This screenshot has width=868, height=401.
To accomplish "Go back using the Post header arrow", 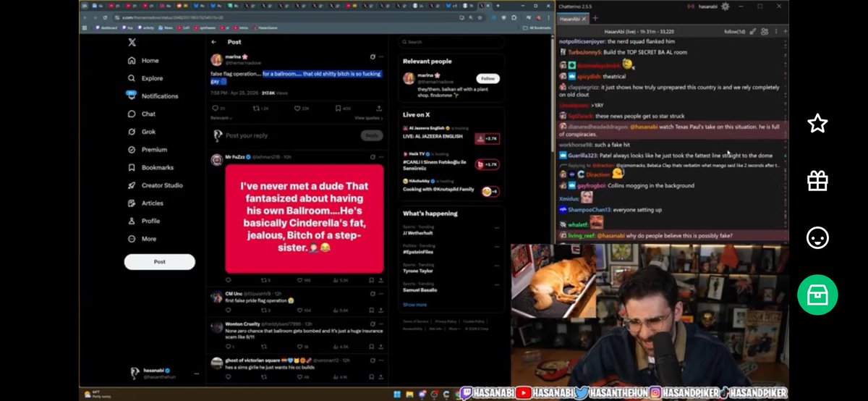I will (214, 42).
